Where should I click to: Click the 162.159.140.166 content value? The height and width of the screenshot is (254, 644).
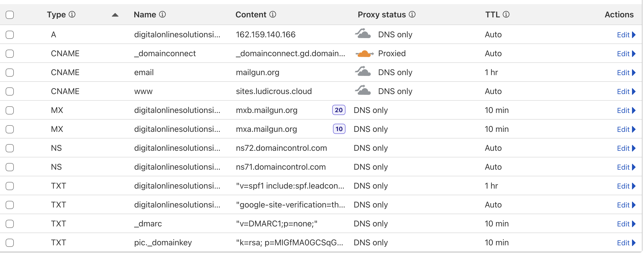[x=266, y=34]
